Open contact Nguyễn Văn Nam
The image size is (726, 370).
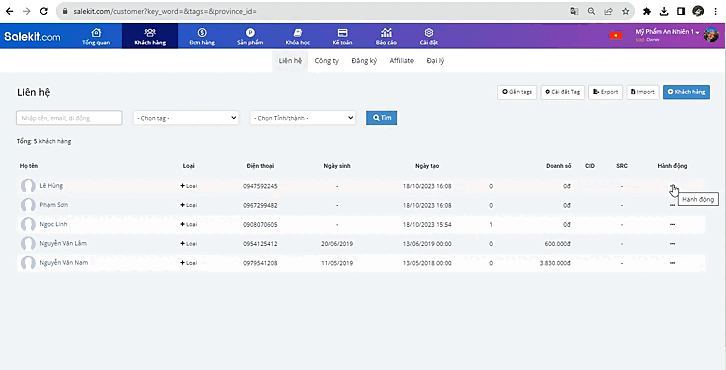point(63,263)
